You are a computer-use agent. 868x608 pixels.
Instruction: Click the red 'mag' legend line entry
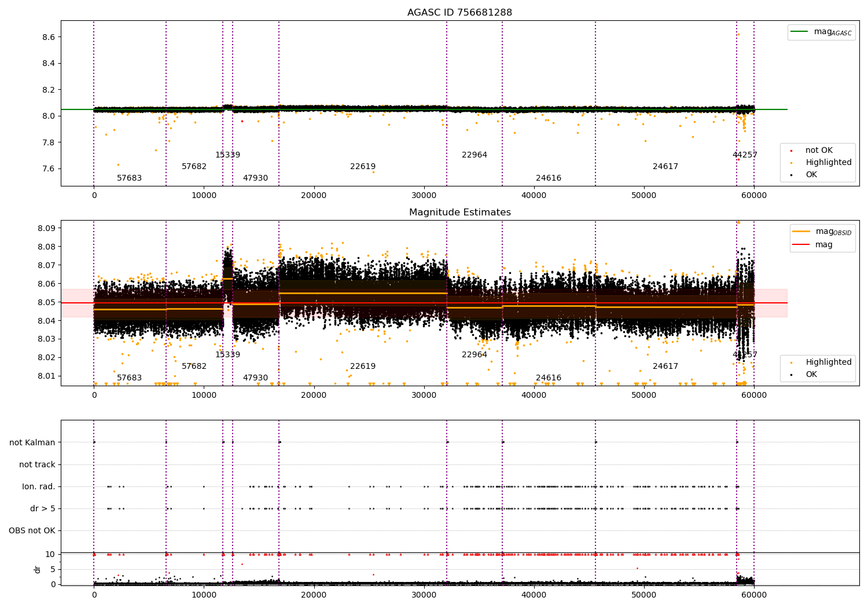coord(812,245)
